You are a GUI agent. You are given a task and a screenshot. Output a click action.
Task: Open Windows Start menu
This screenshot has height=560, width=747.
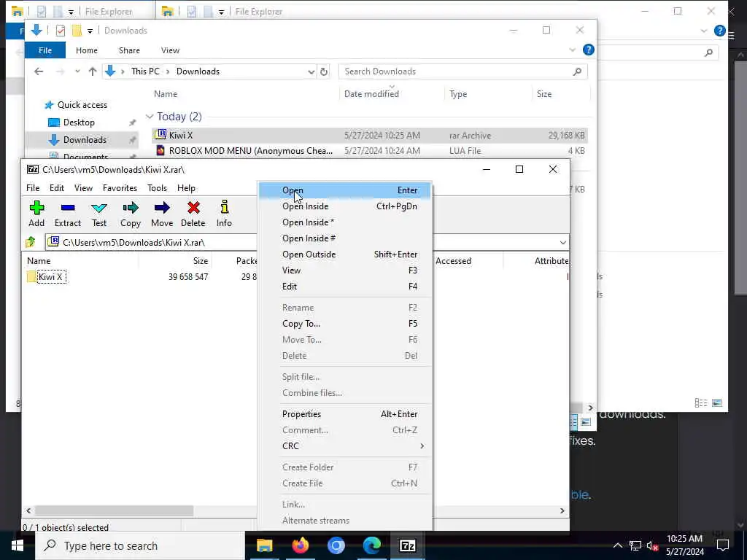point(18,545)
